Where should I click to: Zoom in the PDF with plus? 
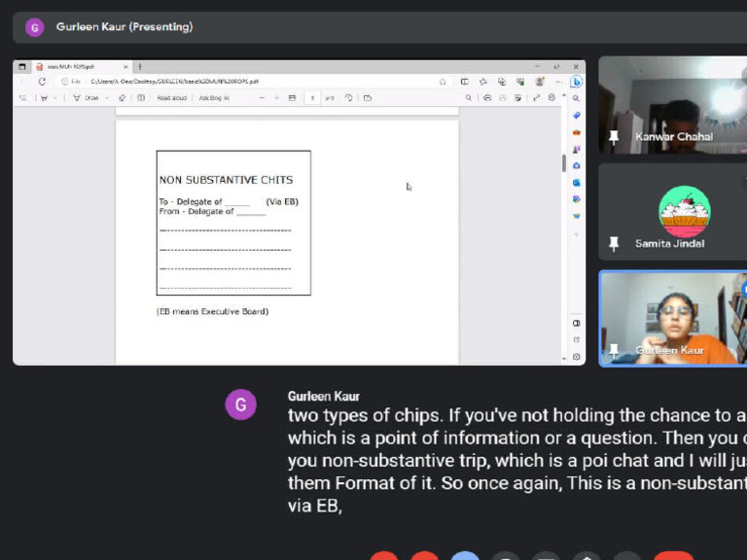coord(277,97)
